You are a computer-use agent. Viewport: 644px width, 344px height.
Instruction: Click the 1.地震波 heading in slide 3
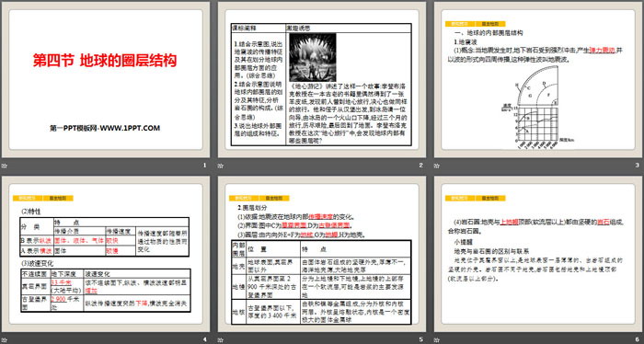click(465, 41)
